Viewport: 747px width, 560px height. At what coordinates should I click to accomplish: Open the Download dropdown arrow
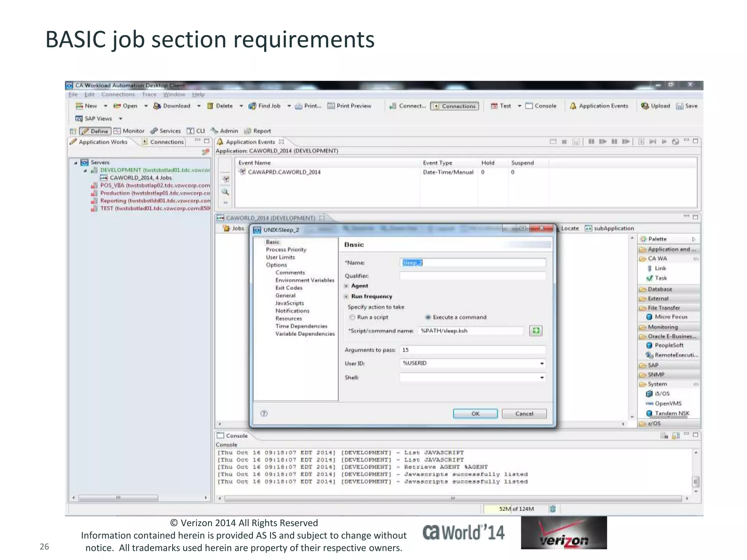click(x=199, y=106)
